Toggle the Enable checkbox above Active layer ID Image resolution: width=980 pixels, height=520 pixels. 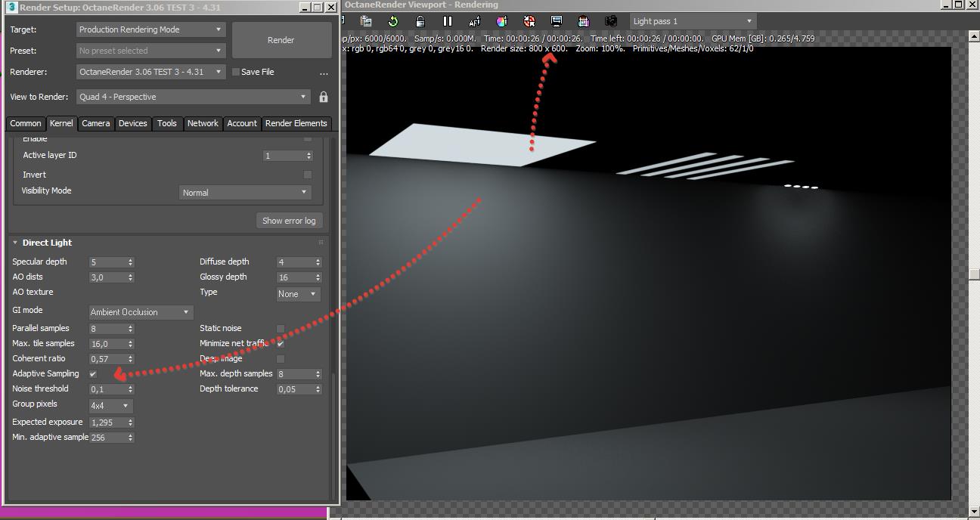[x=308, y=140]
